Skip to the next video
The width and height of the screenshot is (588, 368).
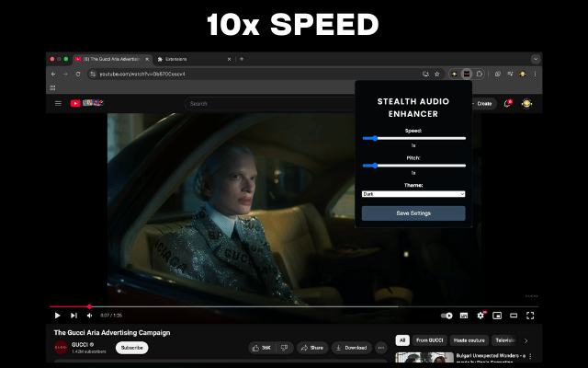point(73,316)
